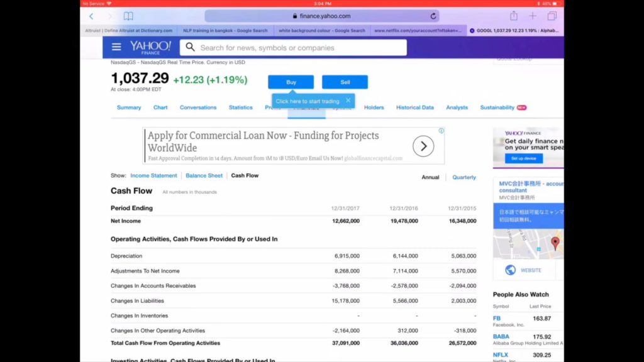Click the 12/31/2015 period column header
Screen dimensions: 644x362
pos(462,209)
